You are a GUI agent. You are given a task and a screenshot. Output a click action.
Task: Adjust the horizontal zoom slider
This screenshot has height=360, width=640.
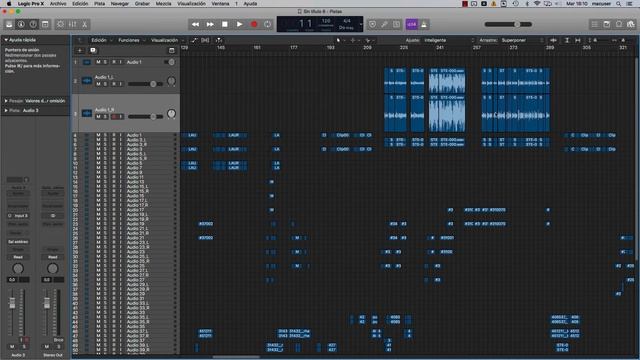623,40
